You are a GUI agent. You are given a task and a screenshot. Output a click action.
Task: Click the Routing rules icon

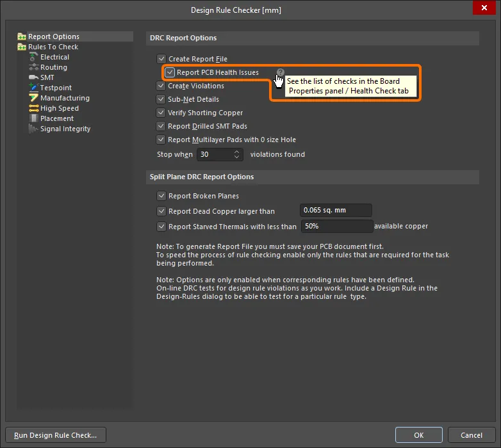33,67
